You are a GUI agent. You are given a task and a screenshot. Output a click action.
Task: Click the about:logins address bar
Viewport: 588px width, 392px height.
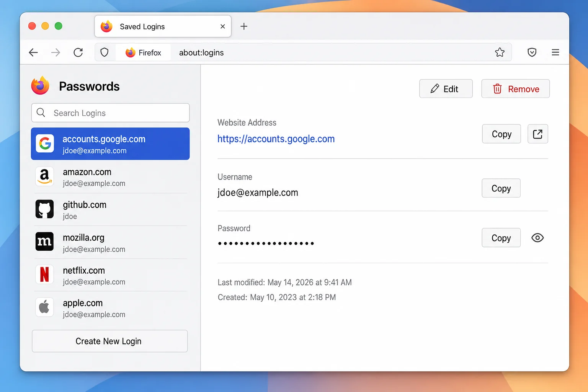point(302,52)
